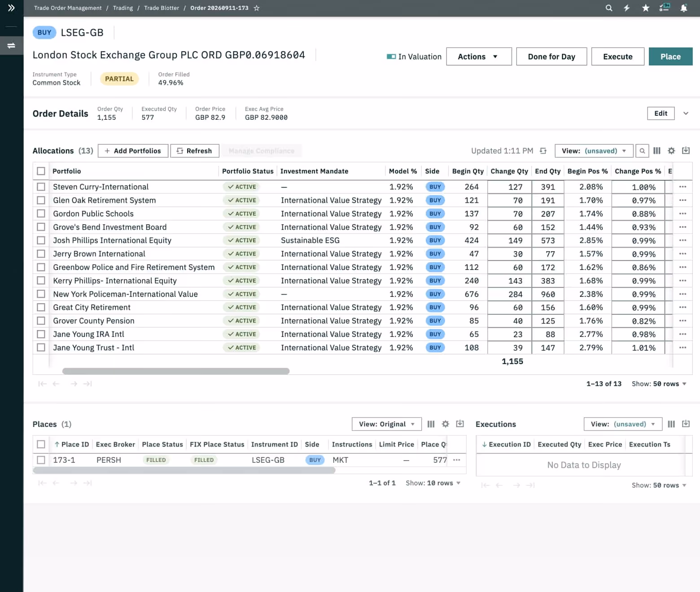
Task: Check the Steven Curry-International row
Action: 41,187
